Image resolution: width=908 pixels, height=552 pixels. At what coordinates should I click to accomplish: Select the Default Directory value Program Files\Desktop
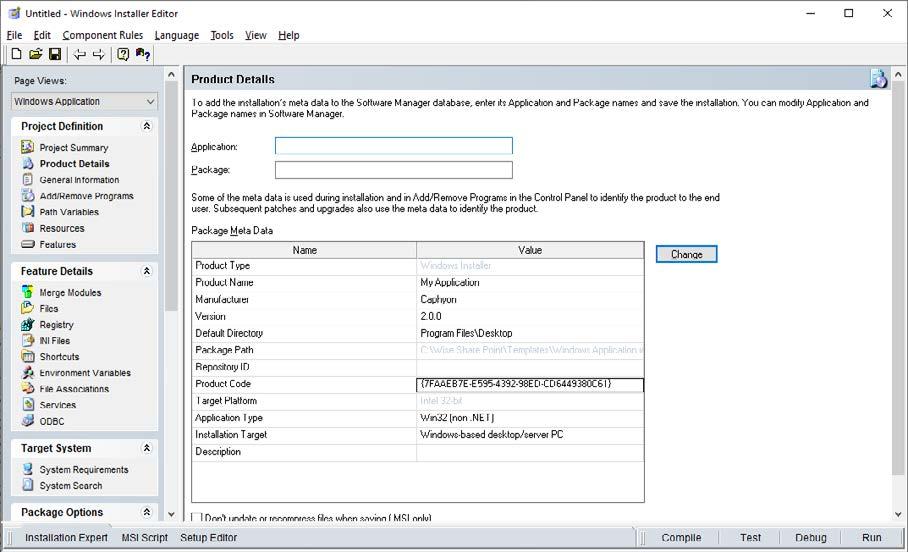(x=530, y=333)
